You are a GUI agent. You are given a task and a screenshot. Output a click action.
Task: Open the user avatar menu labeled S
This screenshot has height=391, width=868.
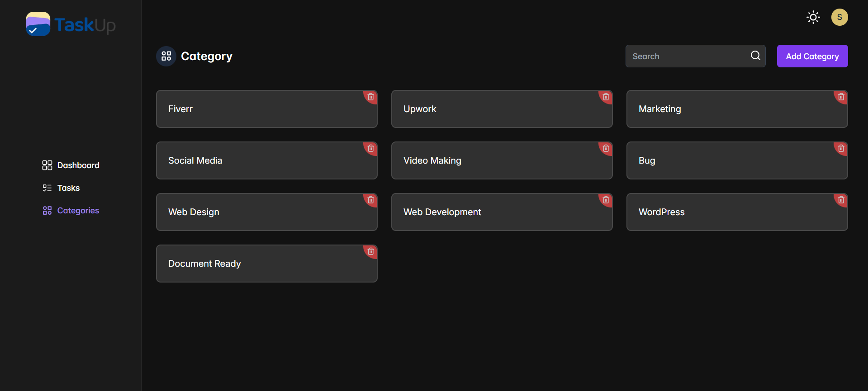pyautogui.click(x=840, y=17)
